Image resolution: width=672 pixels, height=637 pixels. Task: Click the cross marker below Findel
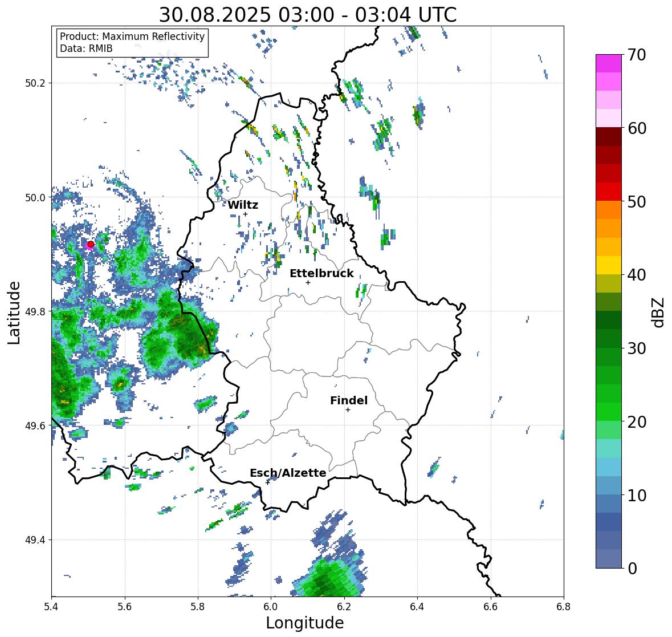pos(348,410)
